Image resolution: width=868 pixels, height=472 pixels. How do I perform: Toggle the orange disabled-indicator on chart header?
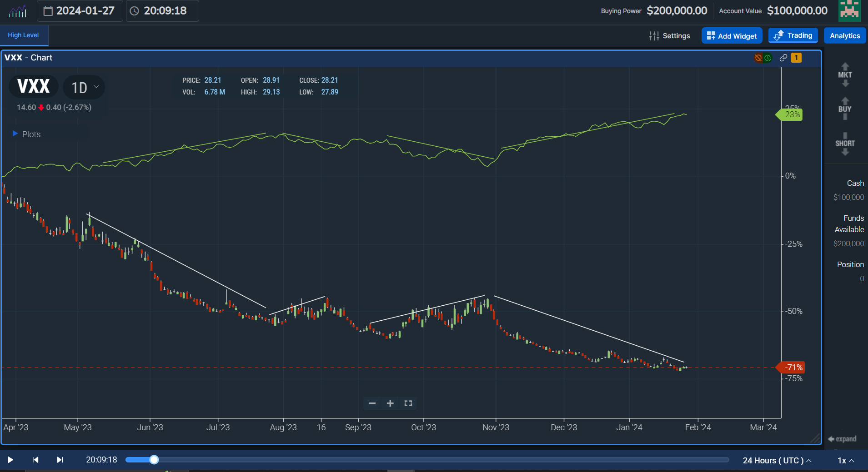758,58
